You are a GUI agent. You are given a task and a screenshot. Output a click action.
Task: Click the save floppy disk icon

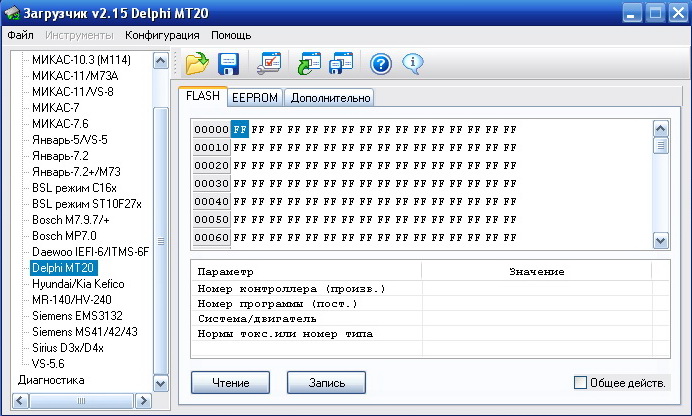(228, 64)
